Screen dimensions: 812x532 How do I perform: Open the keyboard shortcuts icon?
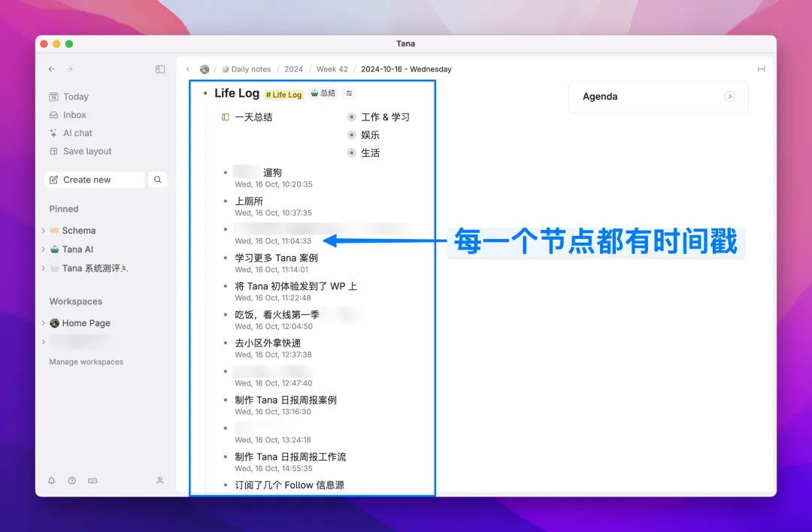(92, 481)
